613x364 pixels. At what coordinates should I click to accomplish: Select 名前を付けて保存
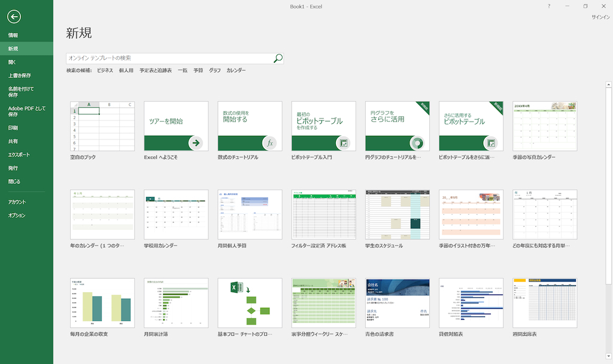pos(26,92)
